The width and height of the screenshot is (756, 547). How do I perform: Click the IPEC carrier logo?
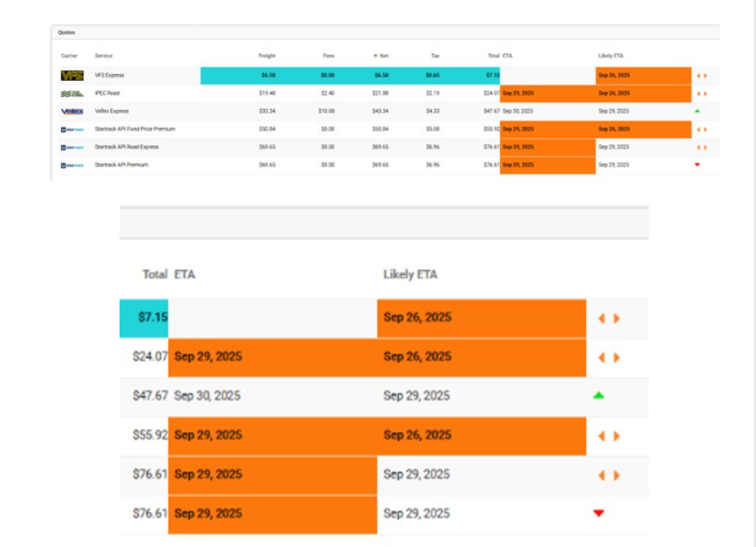[72, 93]
